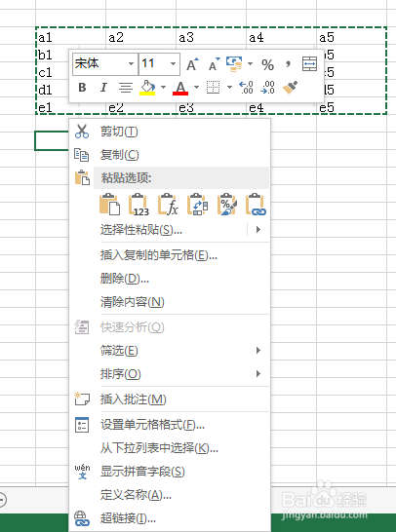The image size is (396, 532).
Task: Apply yellow fill color bucket
Action: (x=147, y=88)
